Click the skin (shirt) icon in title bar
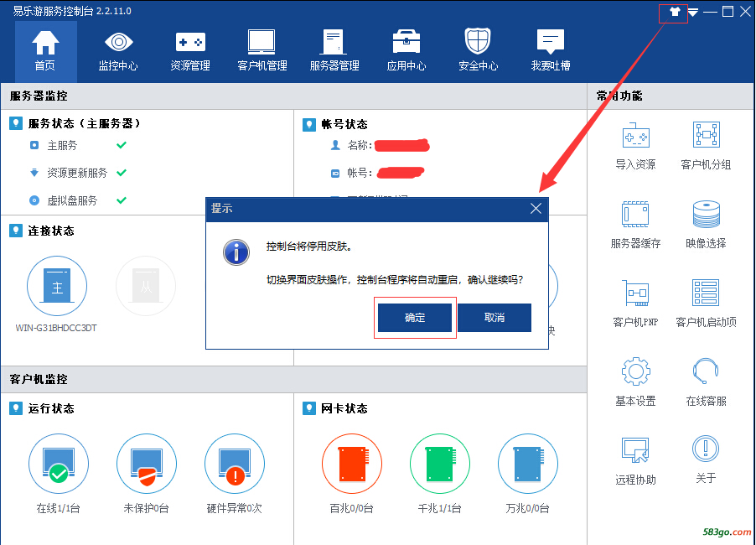756x545 pixels. (x=675, y=12)
